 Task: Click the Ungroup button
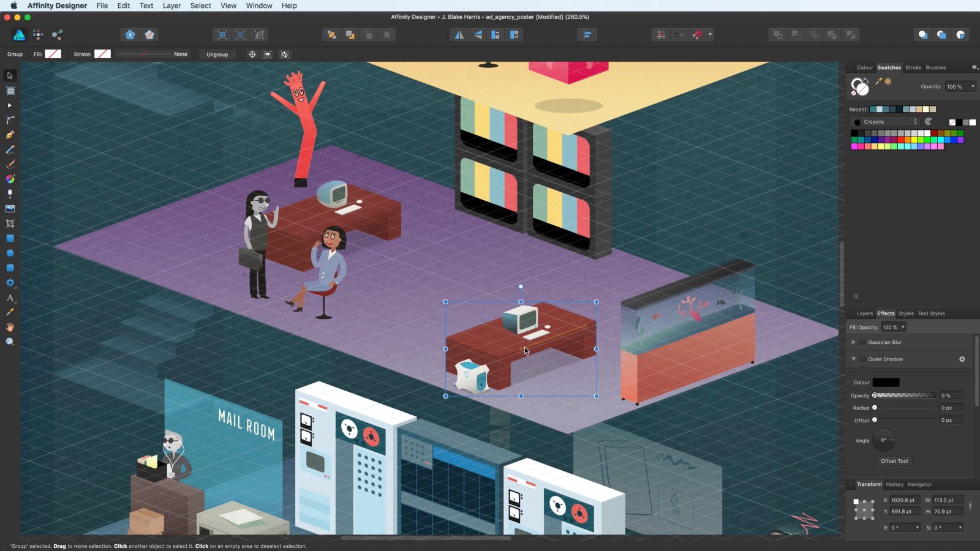click(x=217, y=54)
